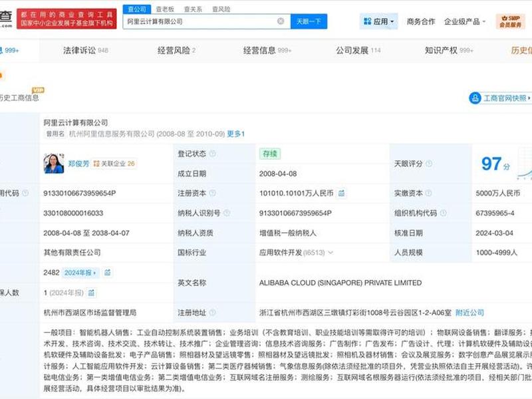Screen dimensions: 532x399
Task: Open the 2024年报 dropdown tag
Action: coord(80,273)
